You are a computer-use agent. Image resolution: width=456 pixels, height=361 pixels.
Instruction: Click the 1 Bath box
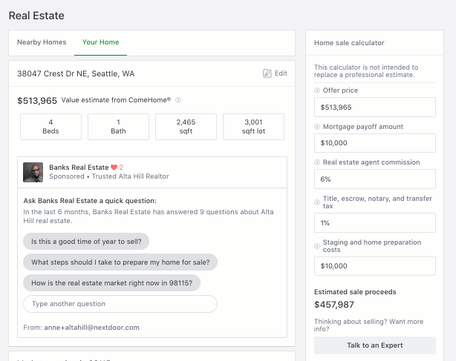118,127
